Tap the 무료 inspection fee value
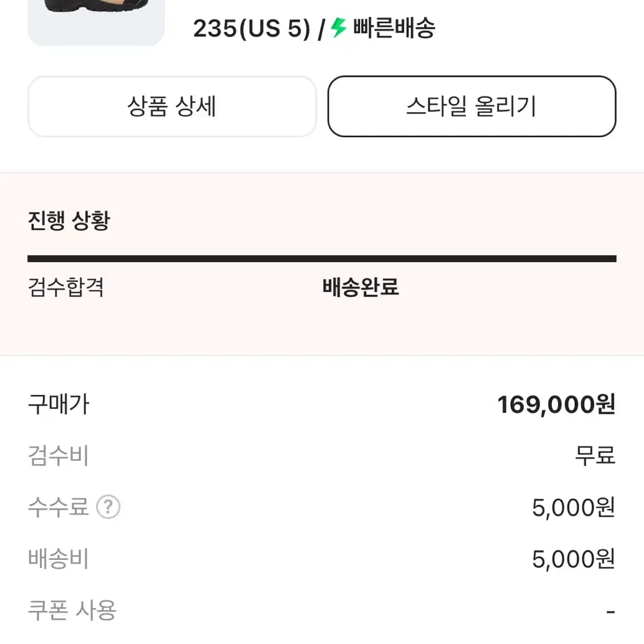644x644 pixels. click(595, 455)
